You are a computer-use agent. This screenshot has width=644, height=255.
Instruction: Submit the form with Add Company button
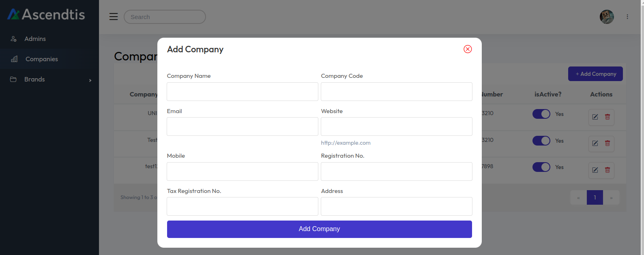[319, 229]
